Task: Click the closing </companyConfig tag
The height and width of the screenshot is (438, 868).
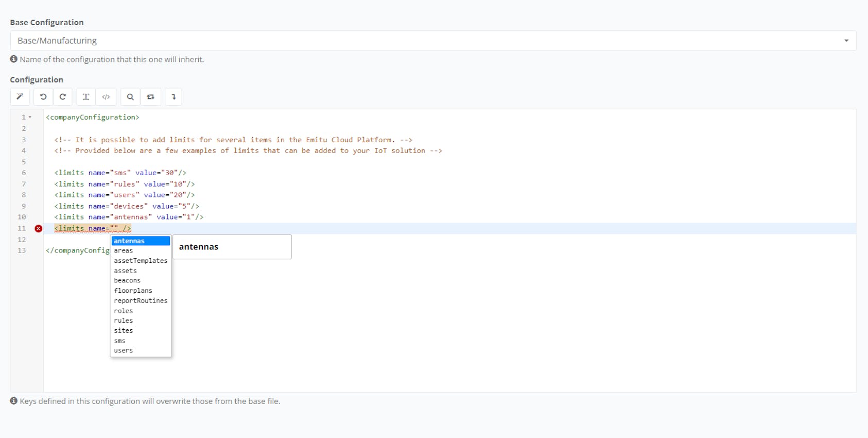Action: click(78, 250)
